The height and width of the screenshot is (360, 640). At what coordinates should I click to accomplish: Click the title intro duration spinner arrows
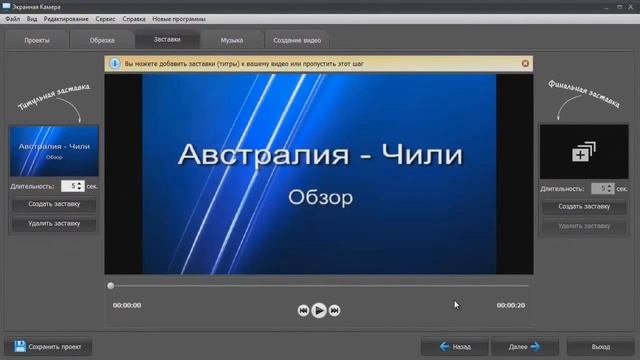[80, 186]
